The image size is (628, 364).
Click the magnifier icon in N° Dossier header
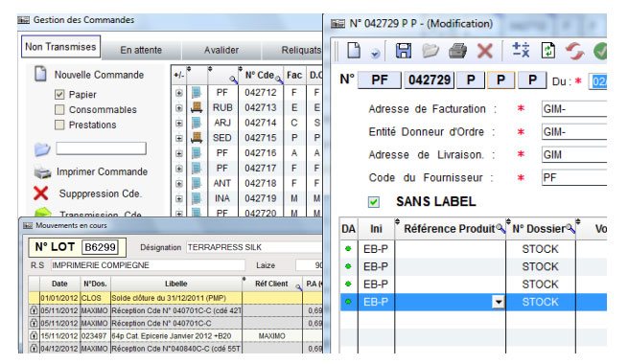570,228
